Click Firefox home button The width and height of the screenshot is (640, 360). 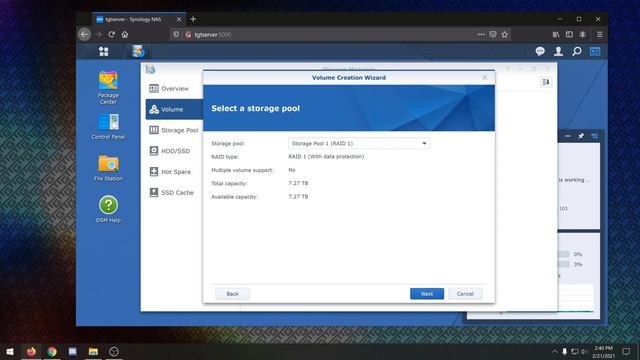(x=125, y=35)
